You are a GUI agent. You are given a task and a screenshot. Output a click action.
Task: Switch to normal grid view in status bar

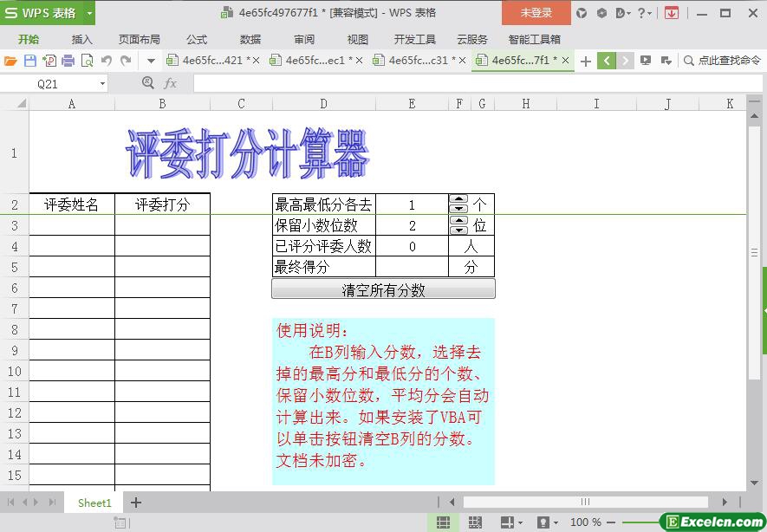443,522
